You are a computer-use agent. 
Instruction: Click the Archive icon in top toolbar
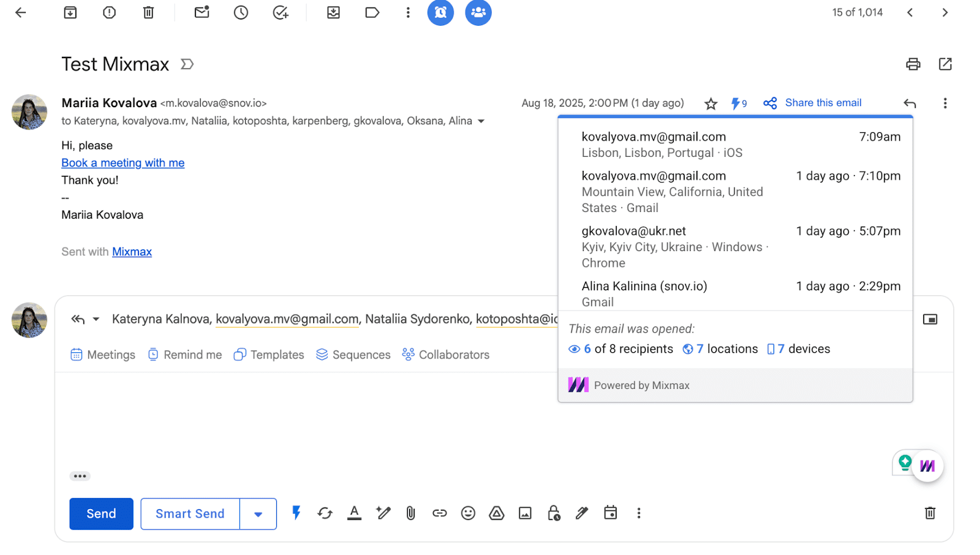click(x=70, y=12)
